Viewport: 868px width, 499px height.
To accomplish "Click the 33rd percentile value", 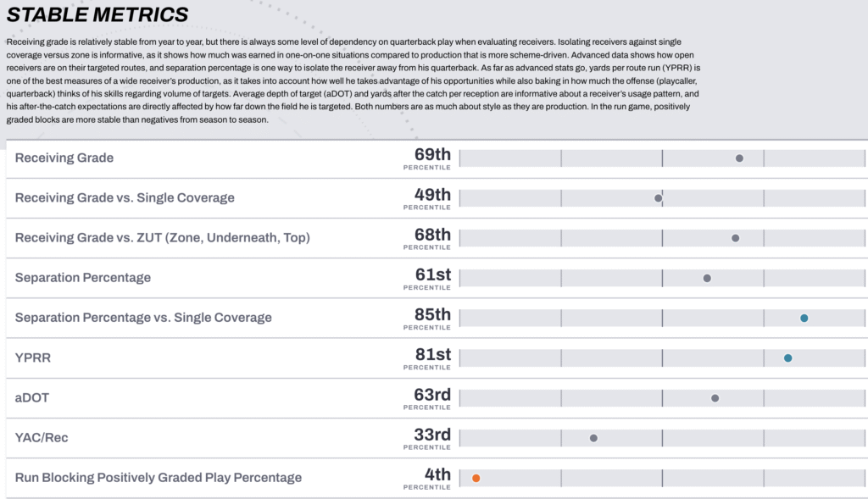I will tap(432, 435).
